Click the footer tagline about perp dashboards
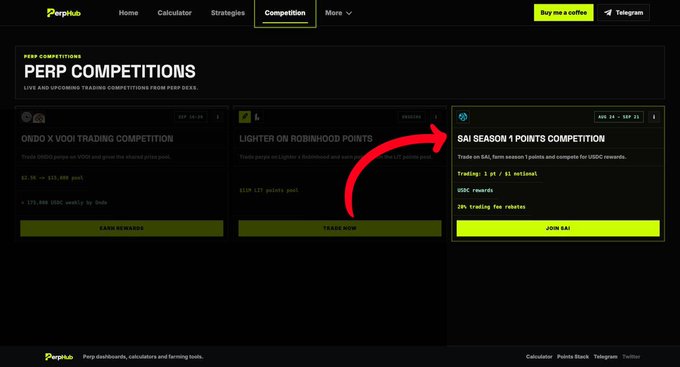680x367 pixels. tap(143, 357)
